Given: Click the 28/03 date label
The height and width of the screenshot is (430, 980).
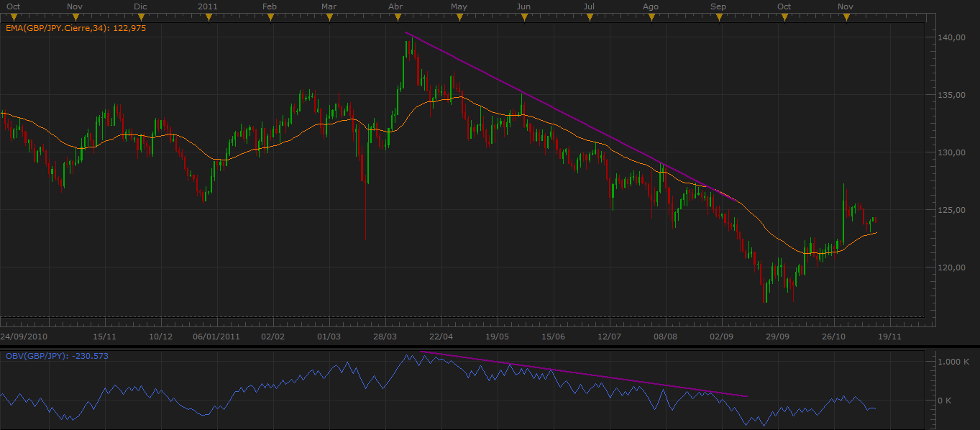Looking at the screenshot, I should tap(385, 336).
